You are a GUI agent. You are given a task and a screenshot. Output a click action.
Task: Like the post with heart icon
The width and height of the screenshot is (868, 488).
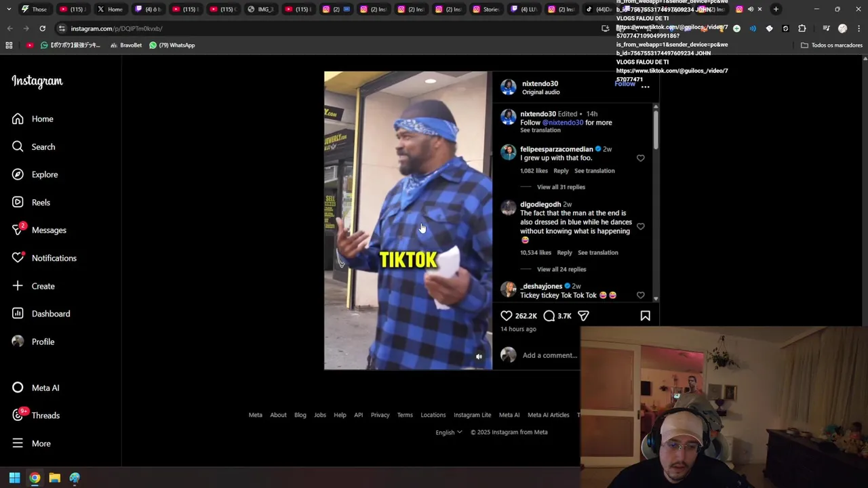click(x=507, y=316)
